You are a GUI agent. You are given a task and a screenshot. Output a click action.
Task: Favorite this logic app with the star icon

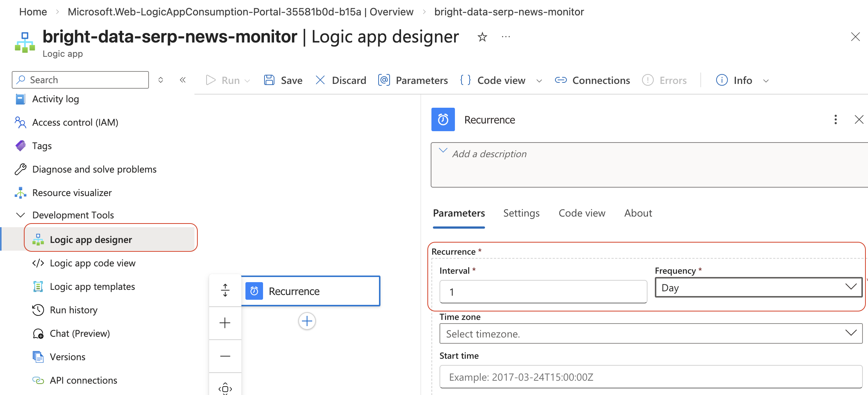tap(482, 37)
